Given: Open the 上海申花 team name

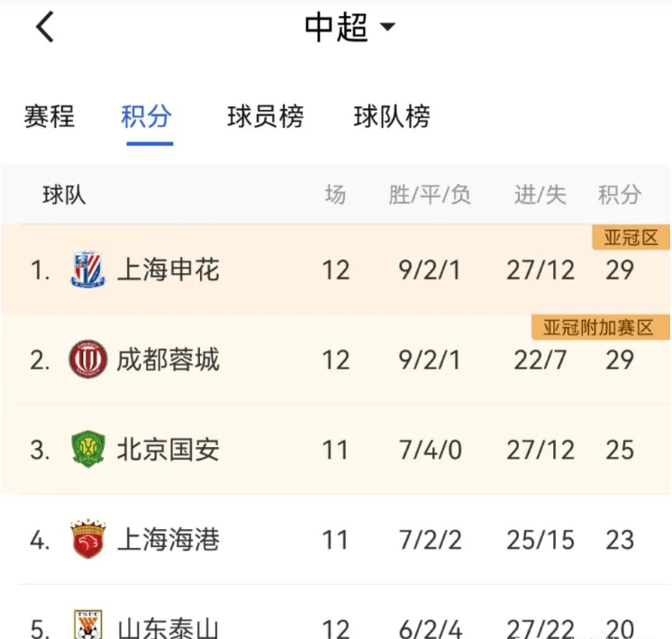Looking at the screenshot, I should point(168,269).
